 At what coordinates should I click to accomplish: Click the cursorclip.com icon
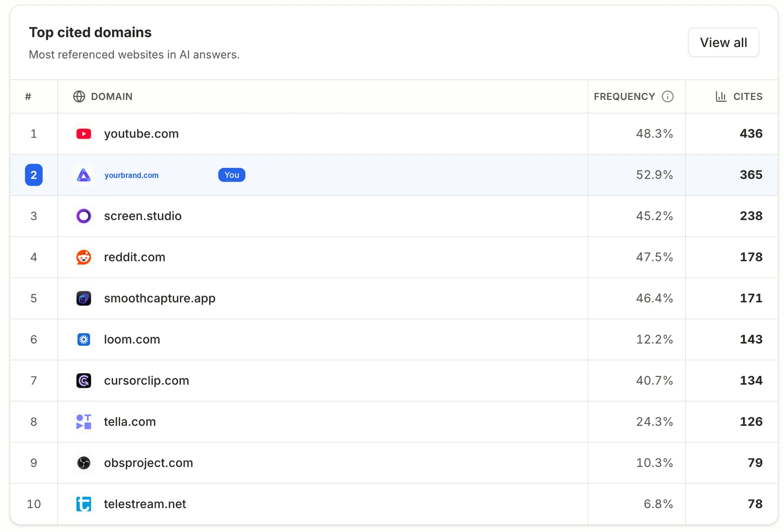coord(84,381)
